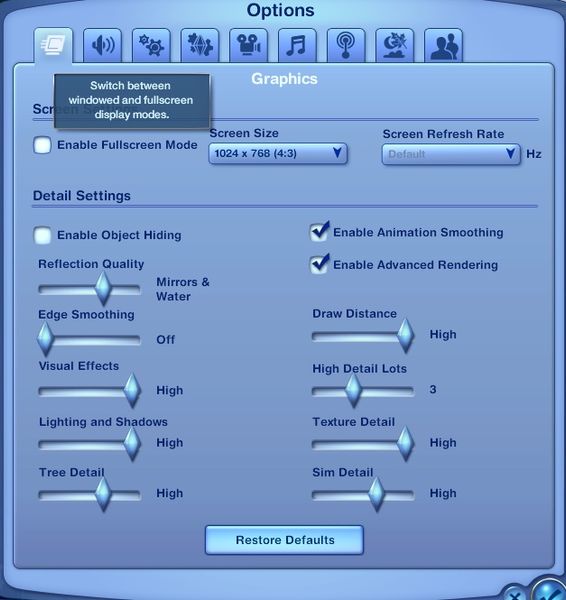Enable Fullscreen Mode checkbox
This screenshot has width=566, height=600.
pyautogui.click(x=42, y=145)
